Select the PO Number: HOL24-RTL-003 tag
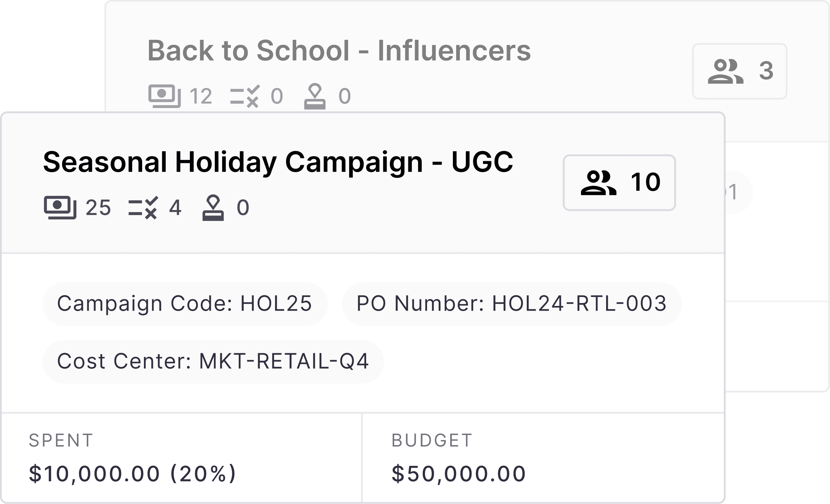830x504 pixels. pyautogui.click(x=511, y=304)
